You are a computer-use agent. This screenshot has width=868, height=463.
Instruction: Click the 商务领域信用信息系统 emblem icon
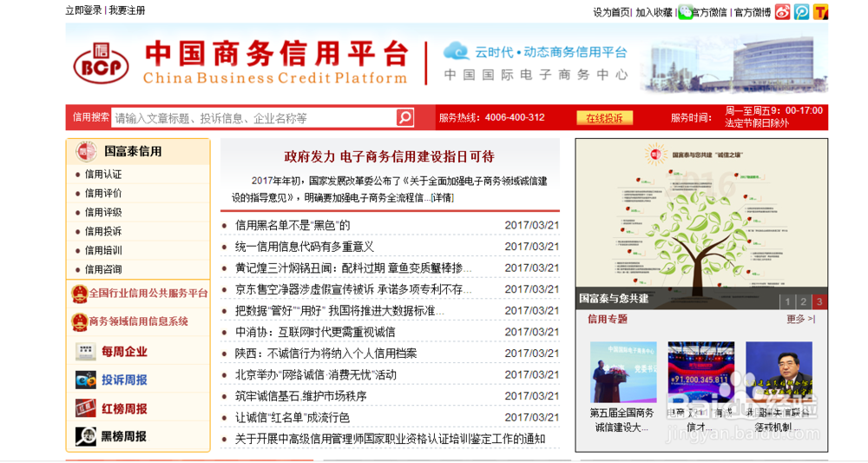tap(79, 321)
